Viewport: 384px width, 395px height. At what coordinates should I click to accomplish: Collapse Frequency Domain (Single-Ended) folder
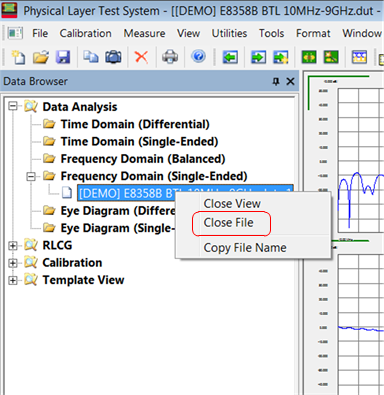point(31,176)
